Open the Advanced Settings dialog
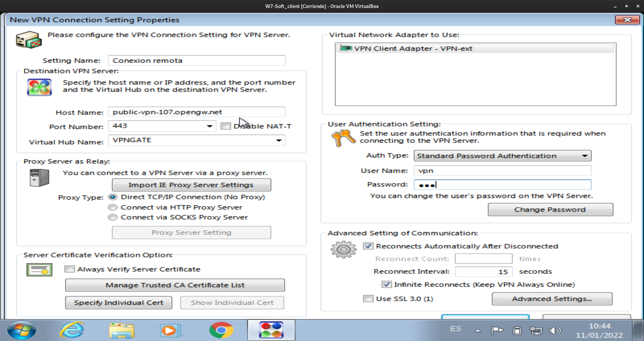 pos(552,299)
